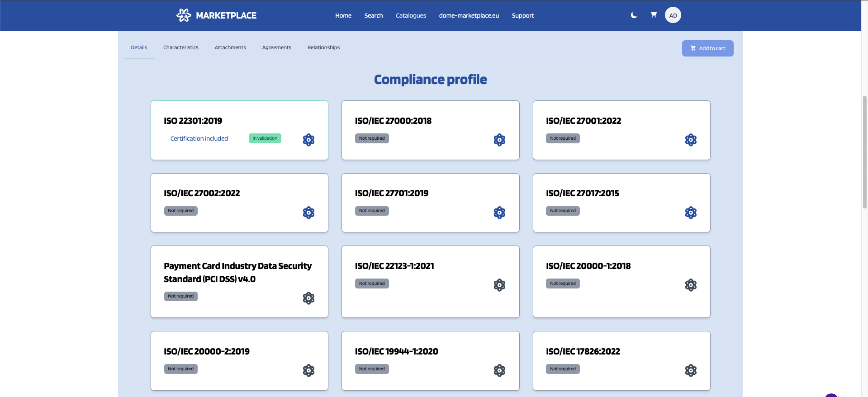Click the In validation status badge

265,138
